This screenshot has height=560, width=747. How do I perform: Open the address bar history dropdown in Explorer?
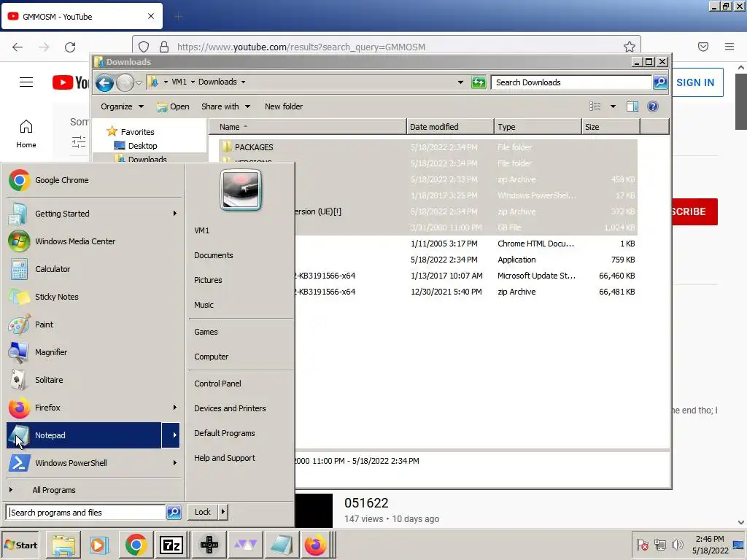tap(460, 82)
